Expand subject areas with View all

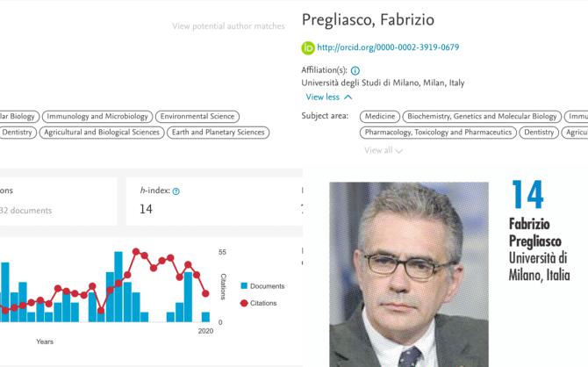(384, 150)
